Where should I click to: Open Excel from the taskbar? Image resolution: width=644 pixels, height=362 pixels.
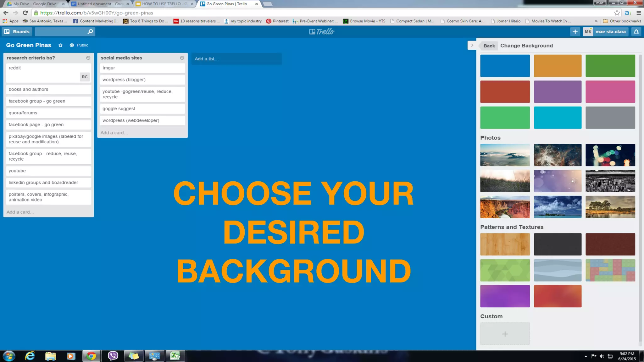175,356
